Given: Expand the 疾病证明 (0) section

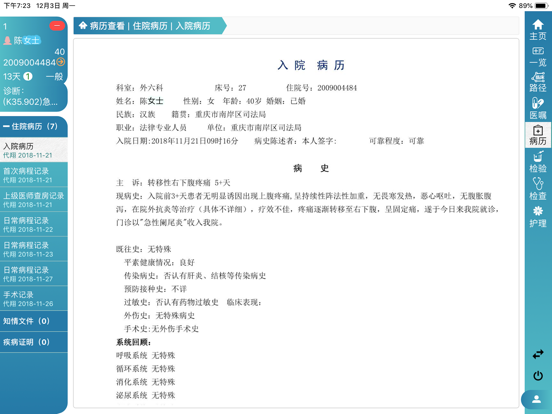Looking at the screenshot, I should click(x=34, y=342).
